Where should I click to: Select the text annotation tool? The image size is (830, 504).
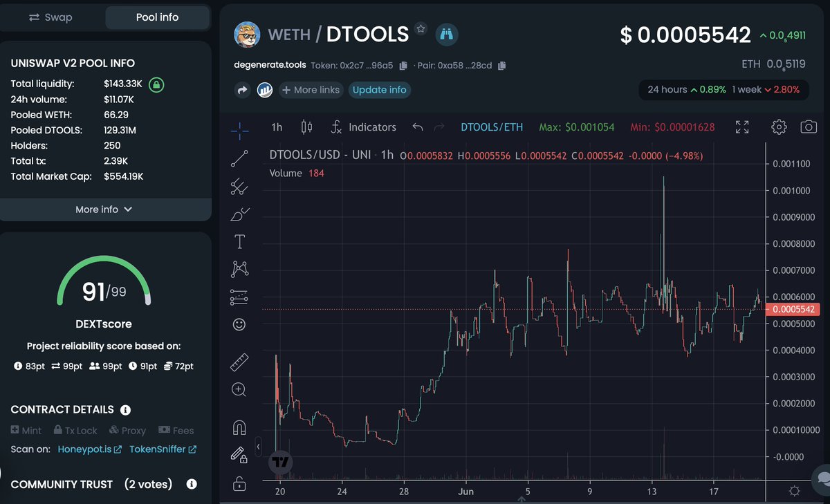pyautogui.click(x=239, y=241)
